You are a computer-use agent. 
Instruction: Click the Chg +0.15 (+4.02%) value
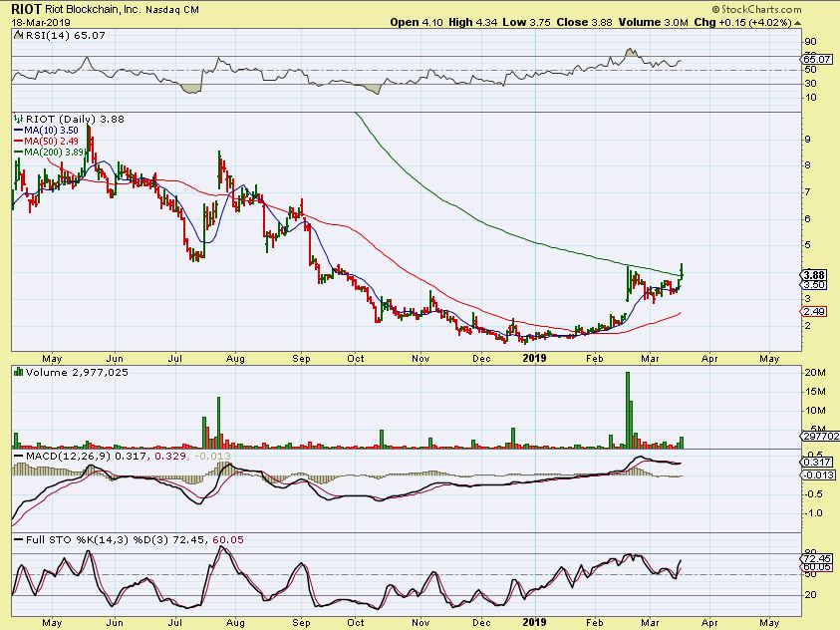click(x=742, y=23)
